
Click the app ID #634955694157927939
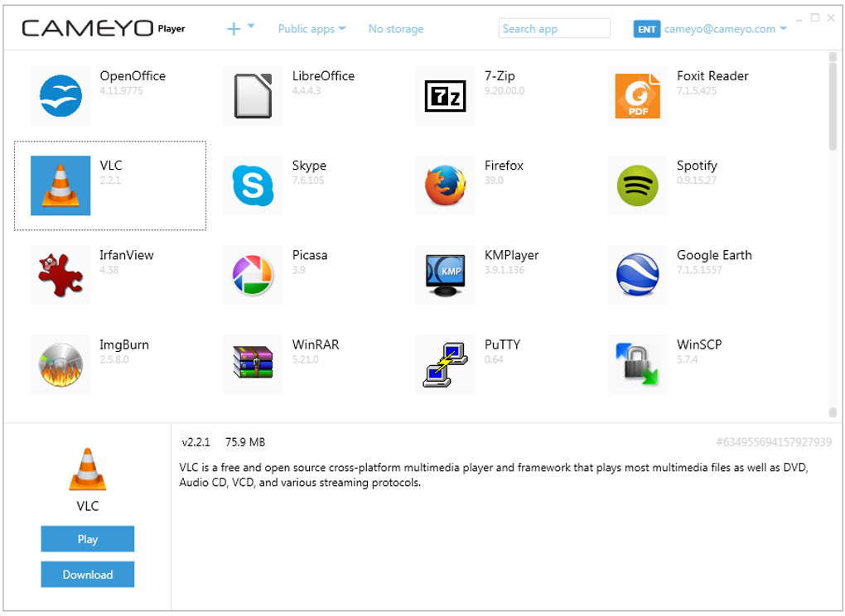774,442
